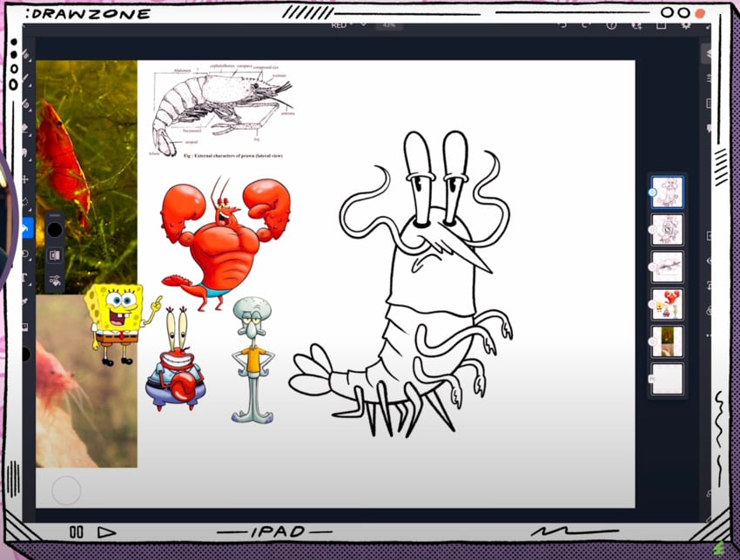This screenshot has width=740, height=560.
Task: Open help via the question mark icon
Action: [x=612, y=27]
